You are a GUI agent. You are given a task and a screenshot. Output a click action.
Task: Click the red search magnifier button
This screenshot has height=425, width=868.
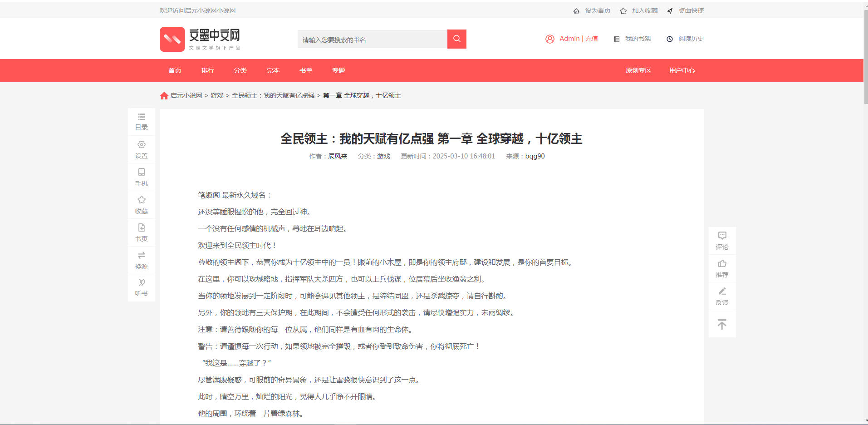click(x=456, y=39)
